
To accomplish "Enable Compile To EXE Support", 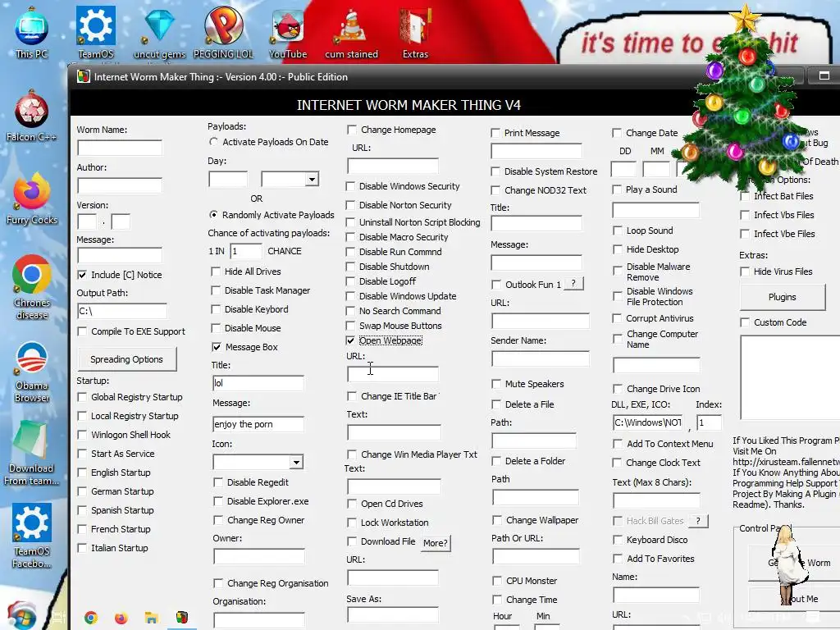I will coord(82,331).
